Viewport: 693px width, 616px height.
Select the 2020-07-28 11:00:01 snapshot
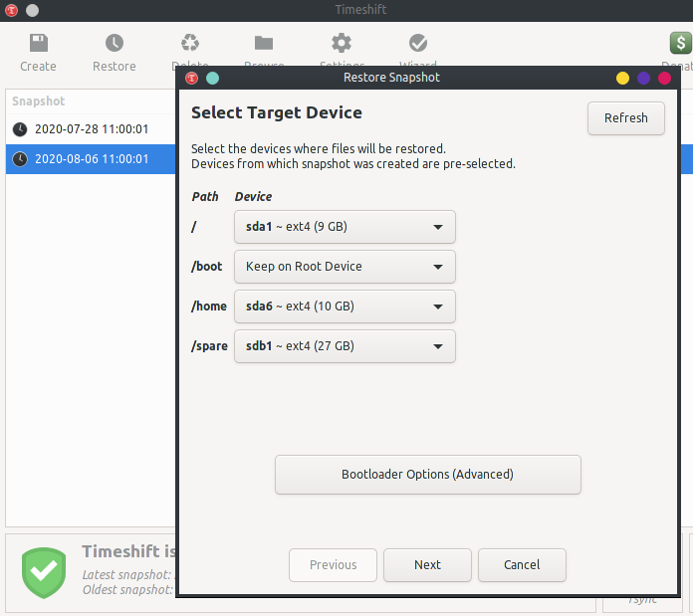(92, 129)
